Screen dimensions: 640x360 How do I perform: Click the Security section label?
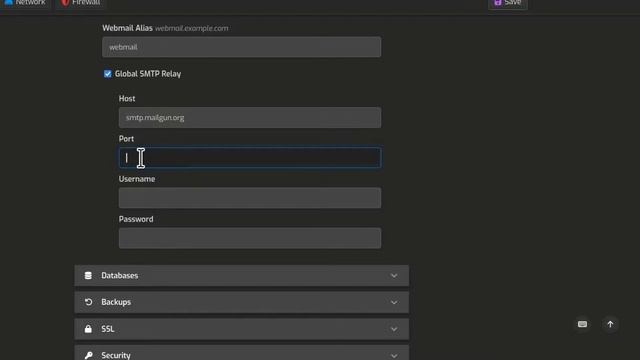point(116,356)
